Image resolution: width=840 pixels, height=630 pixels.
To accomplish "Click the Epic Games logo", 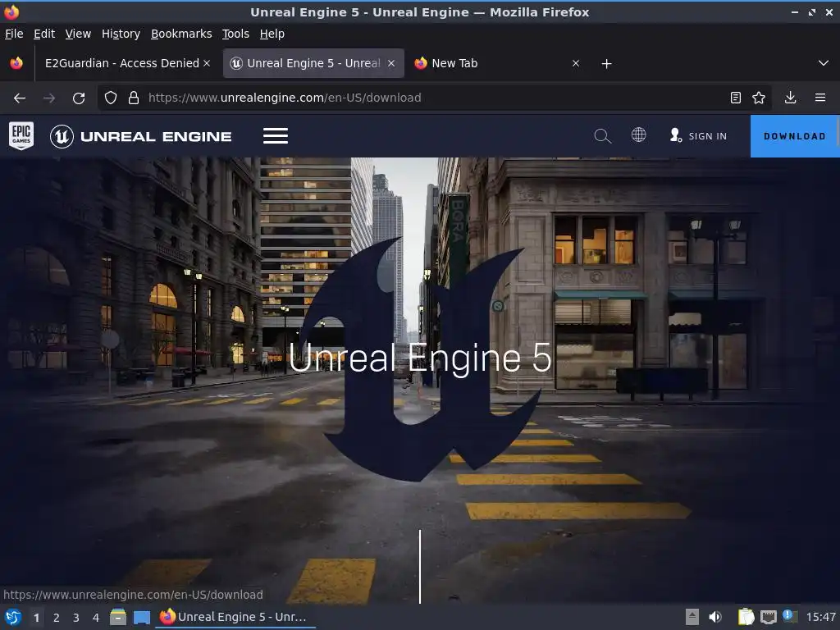I will coord(21,135).
